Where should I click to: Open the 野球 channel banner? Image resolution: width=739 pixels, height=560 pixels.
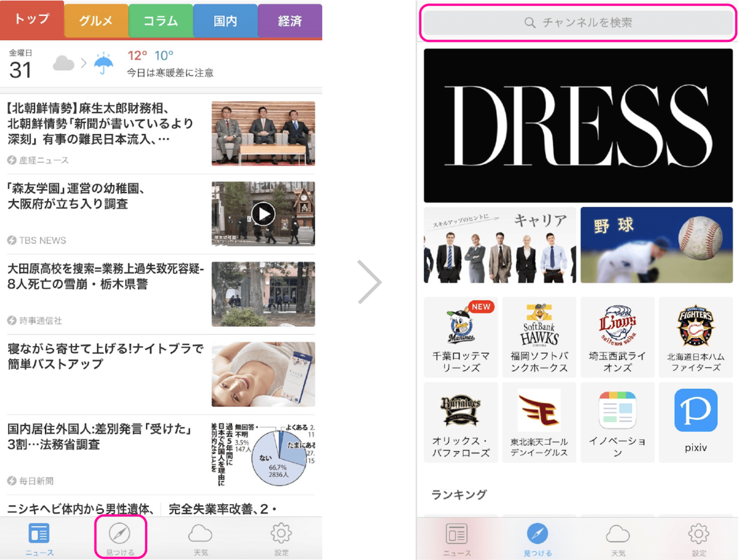pos(656,245)
